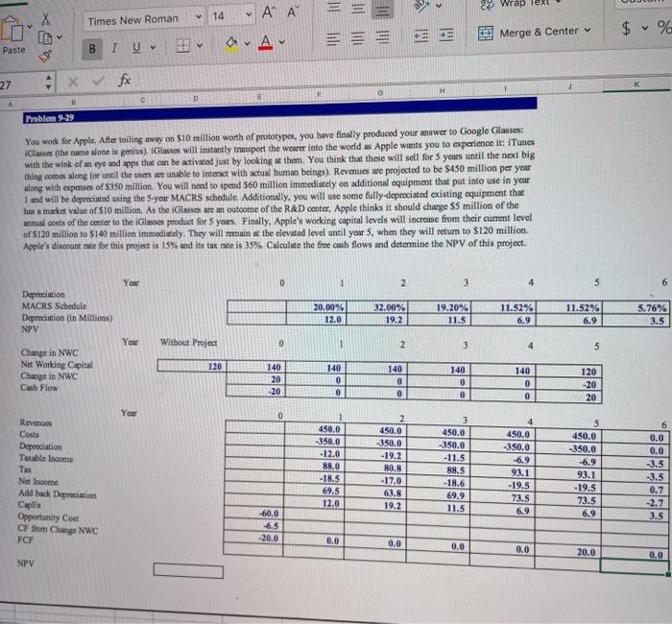This screenshot has height=624, width=672.
Task: Click the CF from Change NWC label
Action: click(58, 529)
